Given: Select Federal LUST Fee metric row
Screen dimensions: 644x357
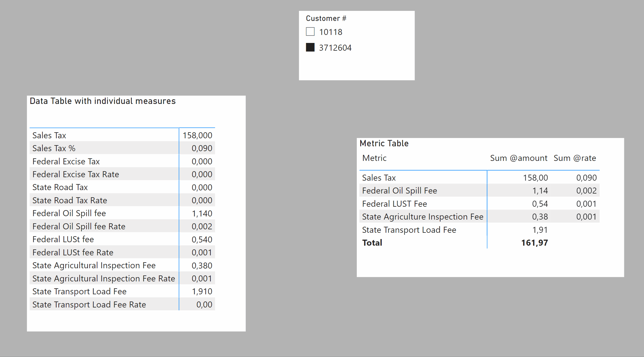Looking at the screenshot, I should click(479, 204).
